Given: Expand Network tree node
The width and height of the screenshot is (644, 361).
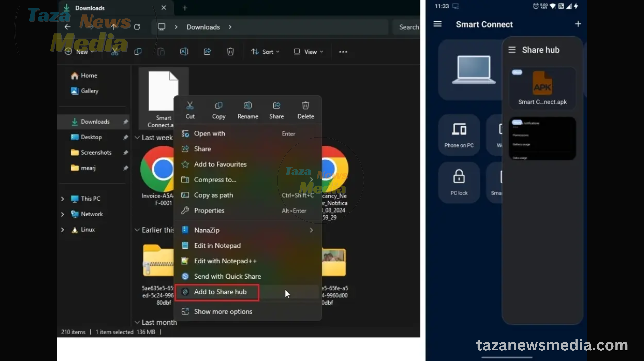Looking at the screenshot, I should coord(63,214).
